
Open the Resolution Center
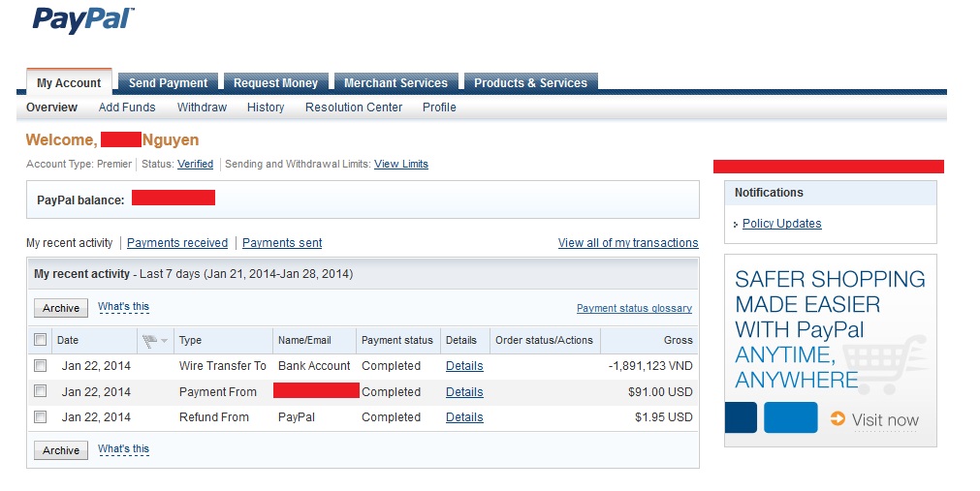354,107
